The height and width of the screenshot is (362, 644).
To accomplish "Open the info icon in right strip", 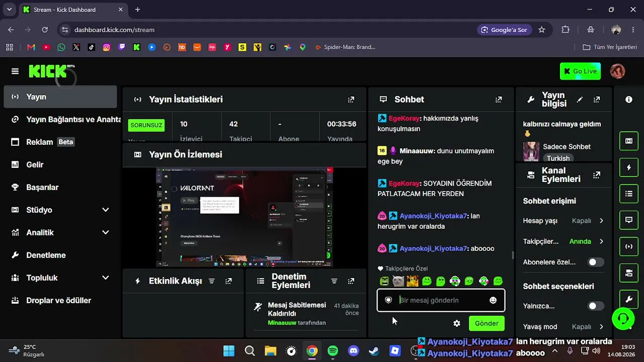I will (629, 100).
